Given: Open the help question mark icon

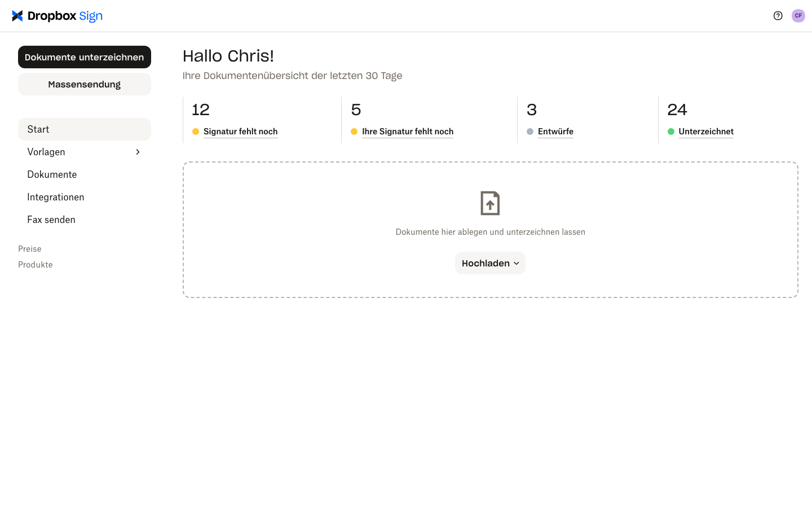Looking at the screenshot, I should pos(778,16).
